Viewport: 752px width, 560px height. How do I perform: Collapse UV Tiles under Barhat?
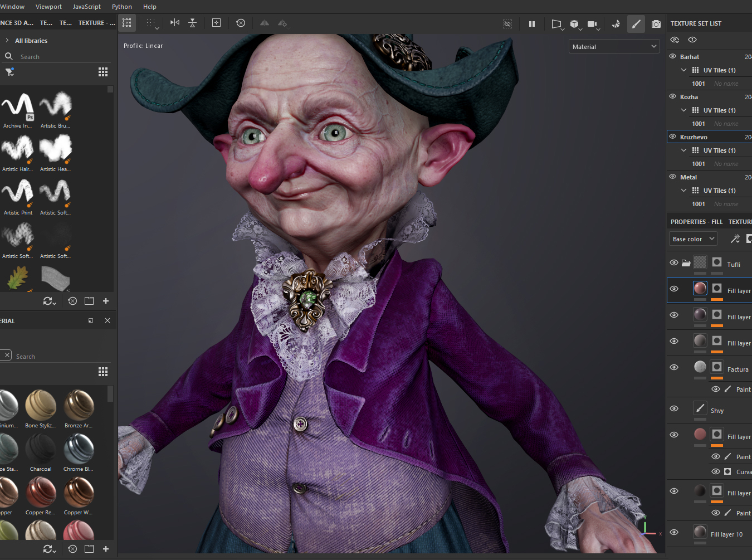coord(683,70)
